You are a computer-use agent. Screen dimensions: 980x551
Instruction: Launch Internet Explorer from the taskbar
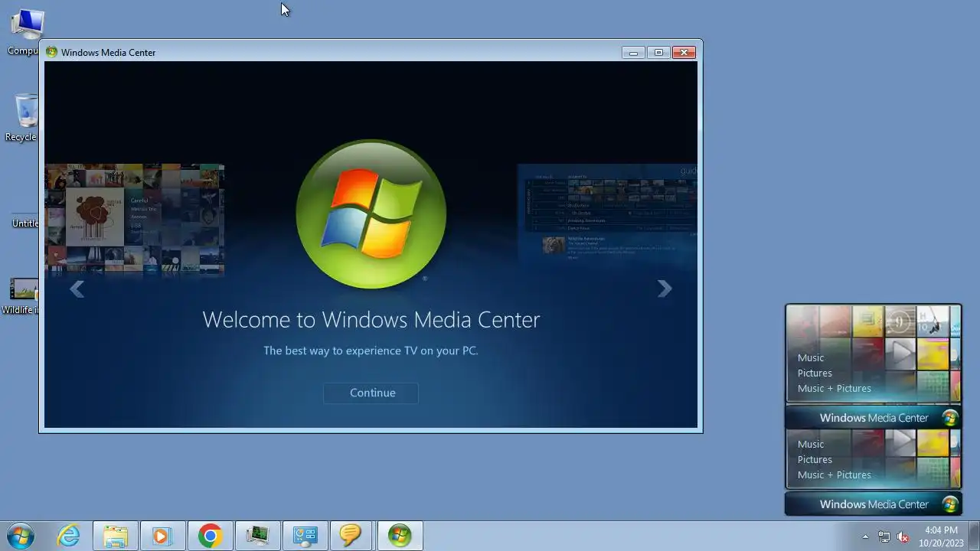pyautogui.click(x=69, y=536)
